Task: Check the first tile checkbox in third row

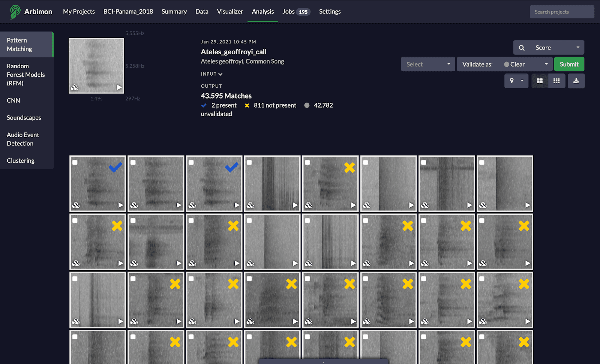Action: coord(75,279)
